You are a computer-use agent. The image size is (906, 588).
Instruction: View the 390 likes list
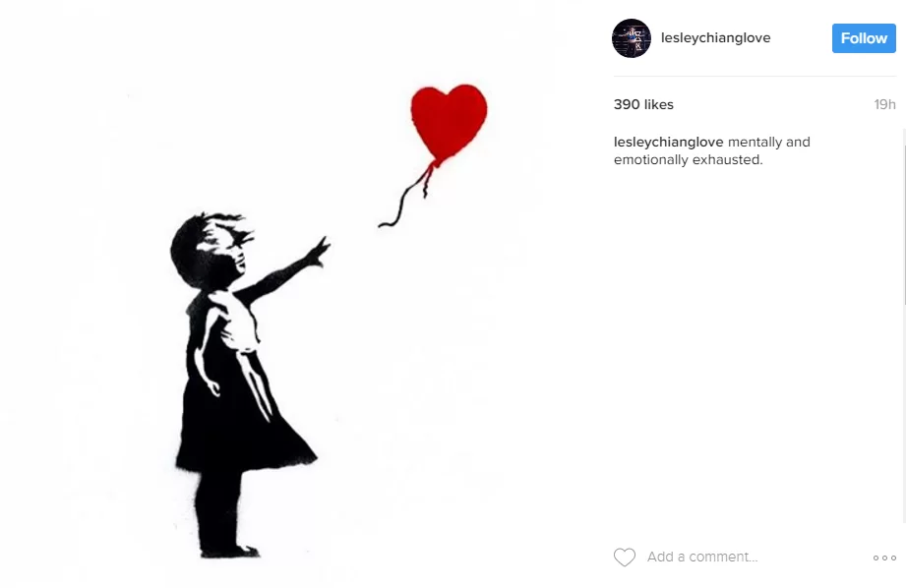[643, 104]
